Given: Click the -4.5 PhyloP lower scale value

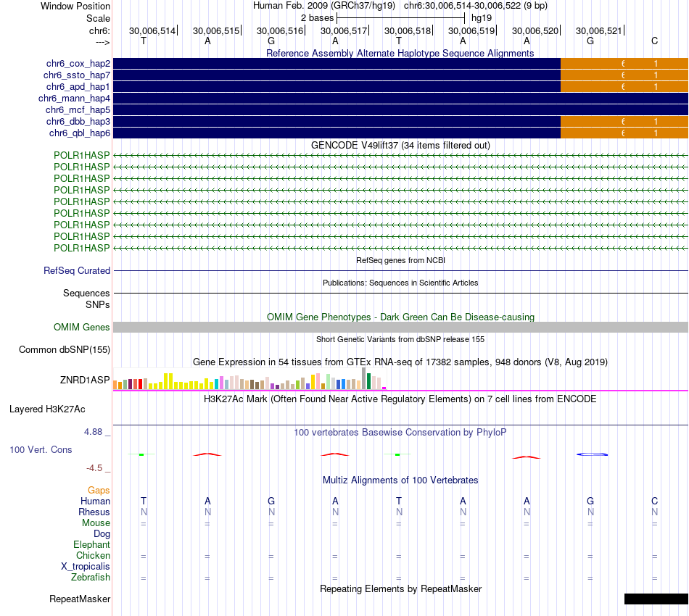Looking at the screenshot, I should coord(94,468).
